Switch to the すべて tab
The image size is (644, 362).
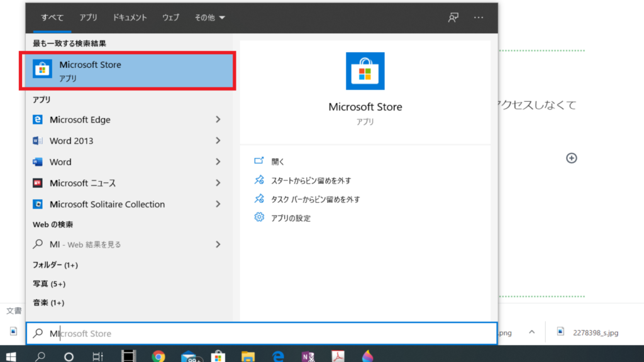coord(52,17)
